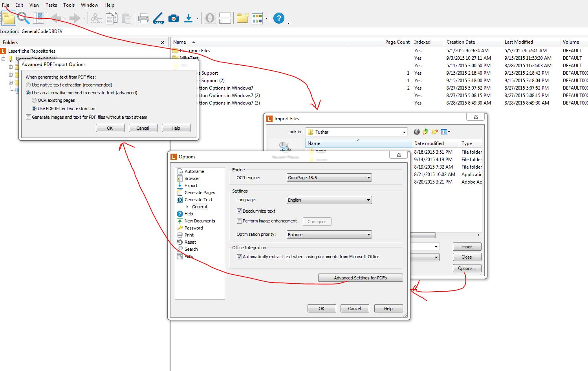Select 'OCR existing pages' radio button
This screenshot has height=371, width=588.
pos(34,101)
